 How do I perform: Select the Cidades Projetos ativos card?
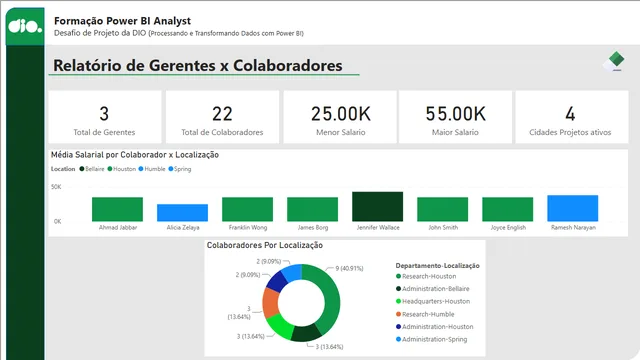(572, 117)
